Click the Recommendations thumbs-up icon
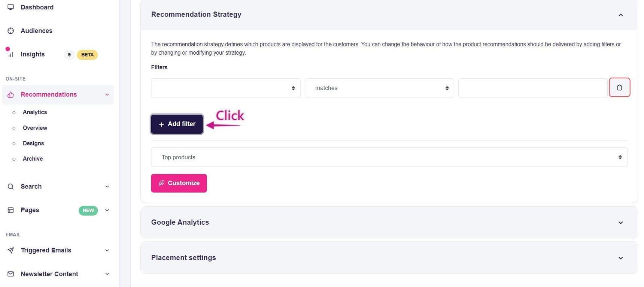The width and height of the screenshot is (644, 287). coord(10,95)
